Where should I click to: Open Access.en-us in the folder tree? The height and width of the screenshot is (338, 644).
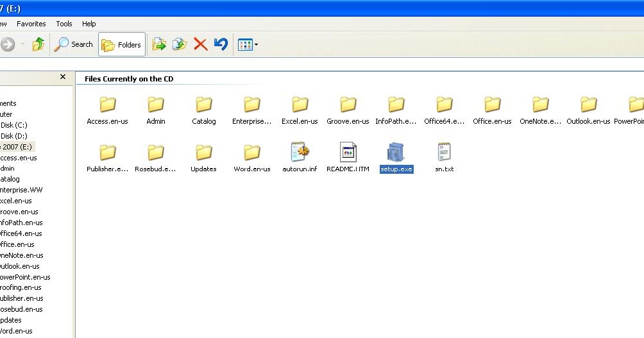pyautogui.click(x=19, y=158)
